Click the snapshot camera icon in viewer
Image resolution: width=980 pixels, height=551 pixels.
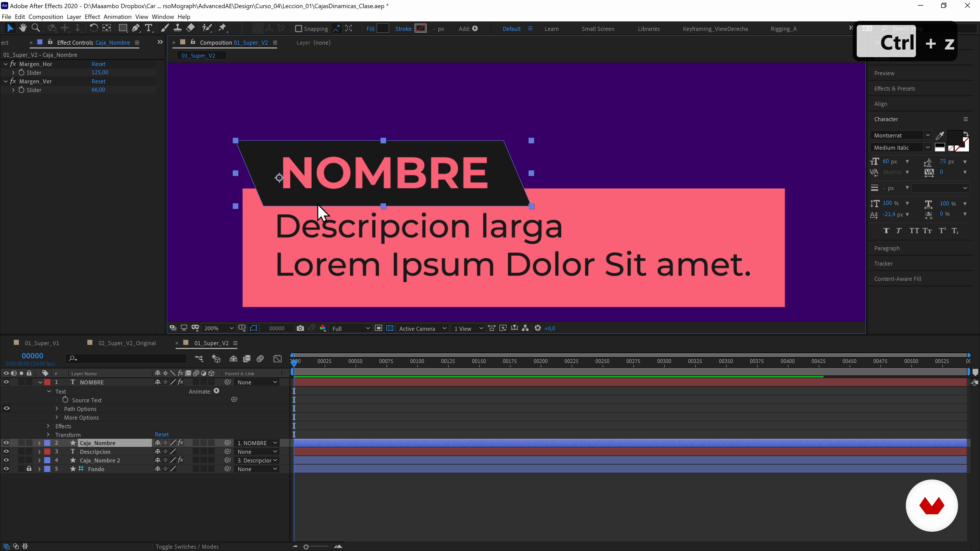click(300, 328)
